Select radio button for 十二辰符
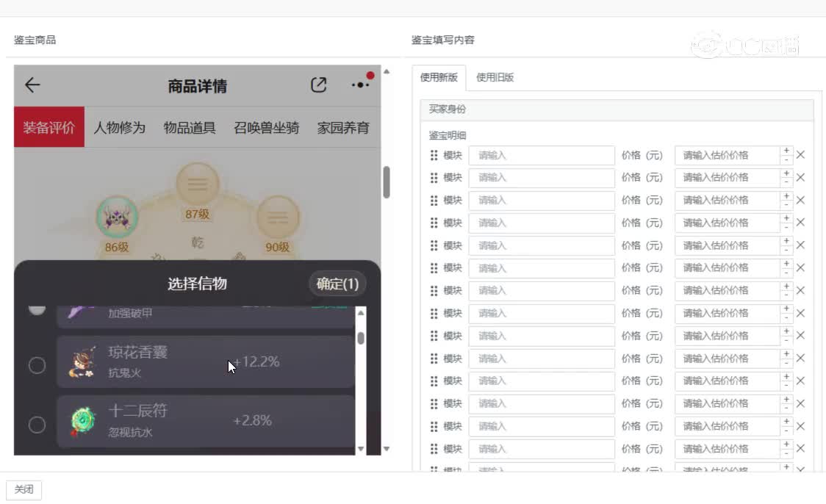Image resolution: width=826 pixels, height=504 pixels. coord(37,425)
